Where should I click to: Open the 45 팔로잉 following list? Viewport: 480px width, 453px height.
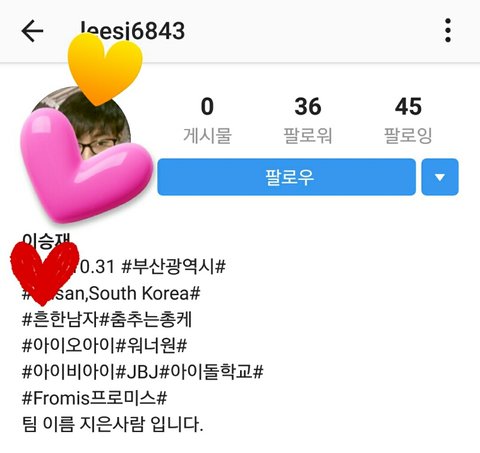(x=408, y=120)
